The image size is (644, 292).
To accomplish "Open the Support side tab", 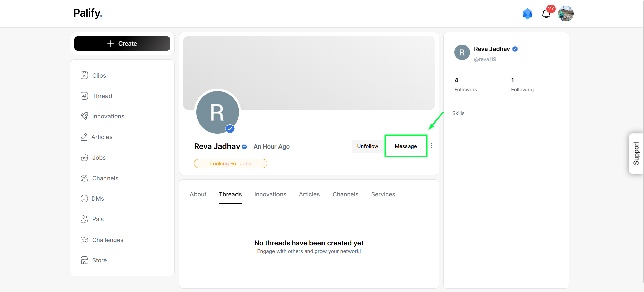I will [x=636, y=153].
